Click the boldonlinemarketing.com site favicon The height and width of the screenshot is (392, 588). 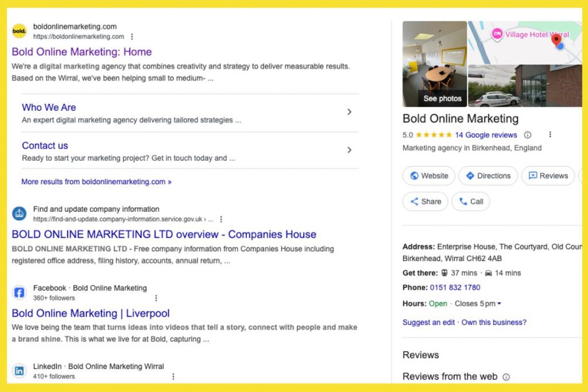[x=19, y=30]
